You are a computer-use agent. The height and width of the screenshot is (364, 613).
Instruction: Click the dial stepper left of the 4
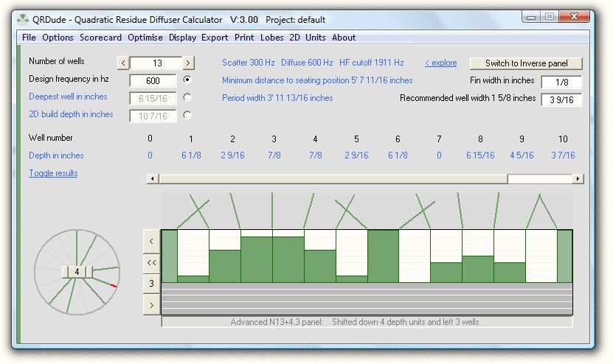click(x=66, y=271)
